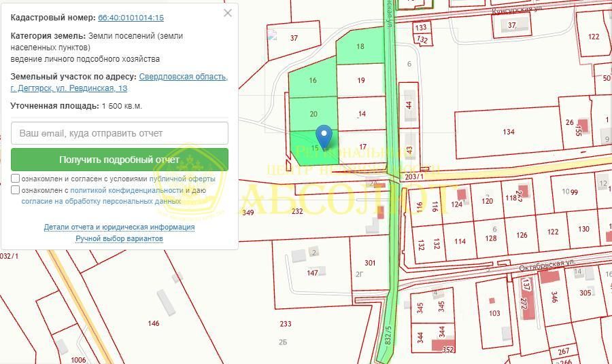Click Получить подробный отчет button
Screen dimensions: 612x364
point(120,160)
